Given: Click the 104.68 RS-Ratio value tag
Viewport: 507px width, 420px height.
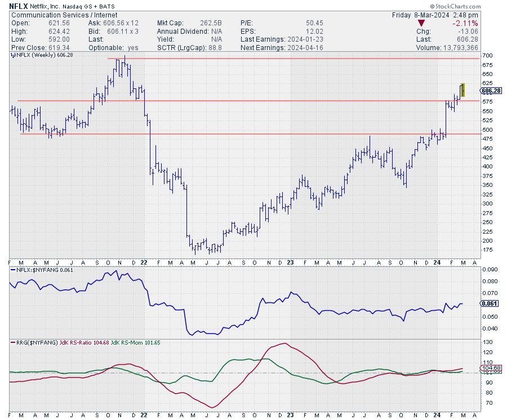Looking at the screenshot, I should point(490,368).
